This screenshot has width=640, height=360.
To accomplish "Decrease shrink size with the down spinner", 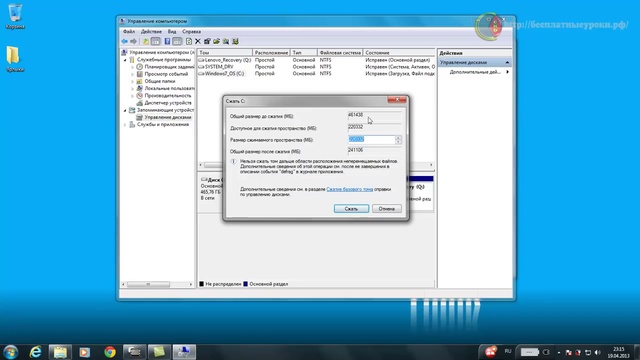I will (398, 142).
